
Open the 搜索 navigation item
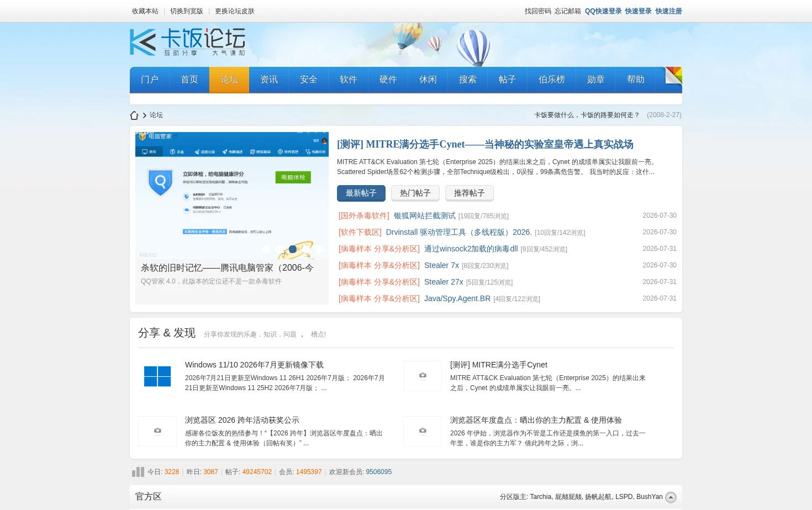click(468, 80)
